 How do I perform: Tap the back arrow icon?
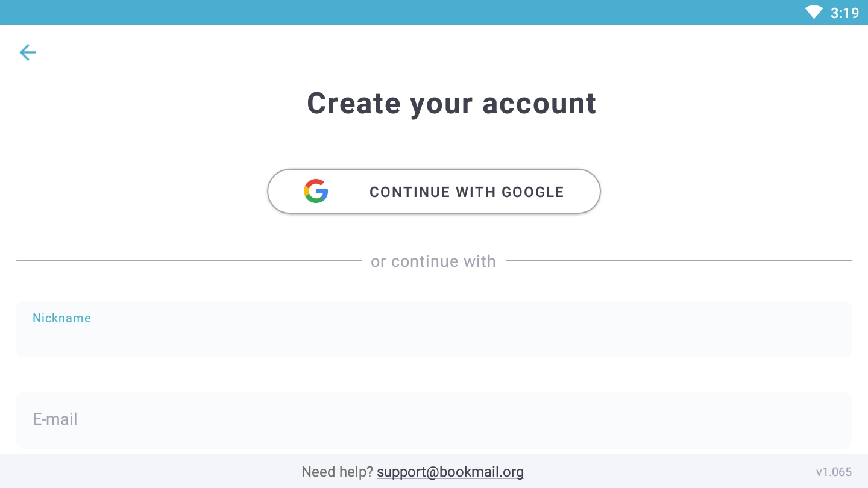28,52
